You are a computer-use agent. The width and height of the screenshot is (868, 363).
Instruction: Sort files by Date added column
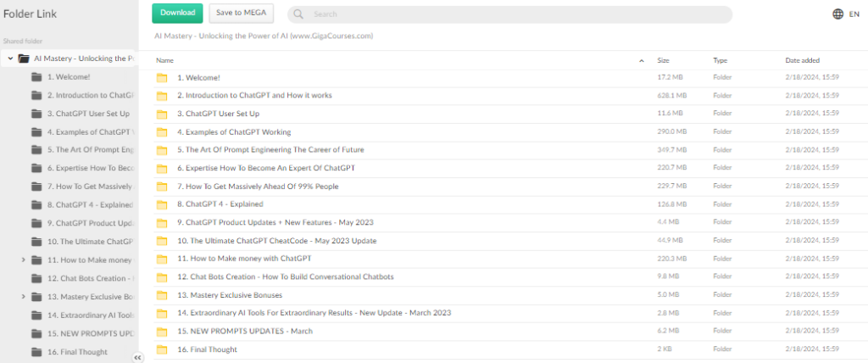[803, 60]
